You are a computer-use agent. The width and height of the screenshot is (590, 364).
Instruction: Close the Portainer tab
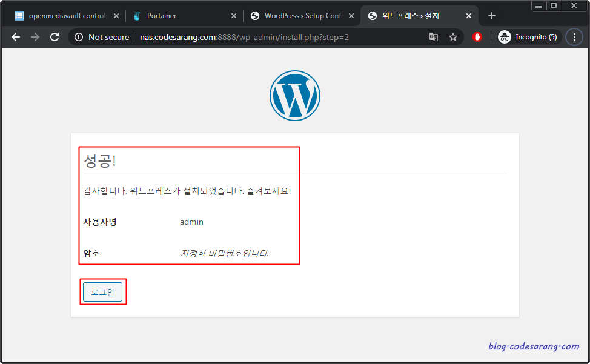click(x=234, y=16)
